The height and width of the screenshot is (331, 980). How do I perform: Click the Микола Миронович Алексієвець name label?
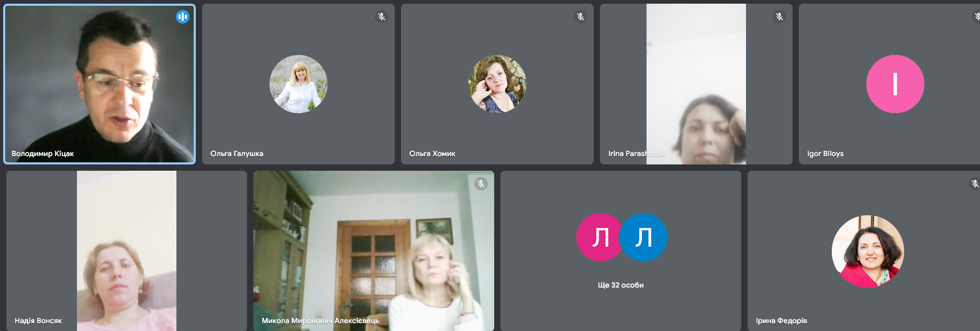coord(320,321)
